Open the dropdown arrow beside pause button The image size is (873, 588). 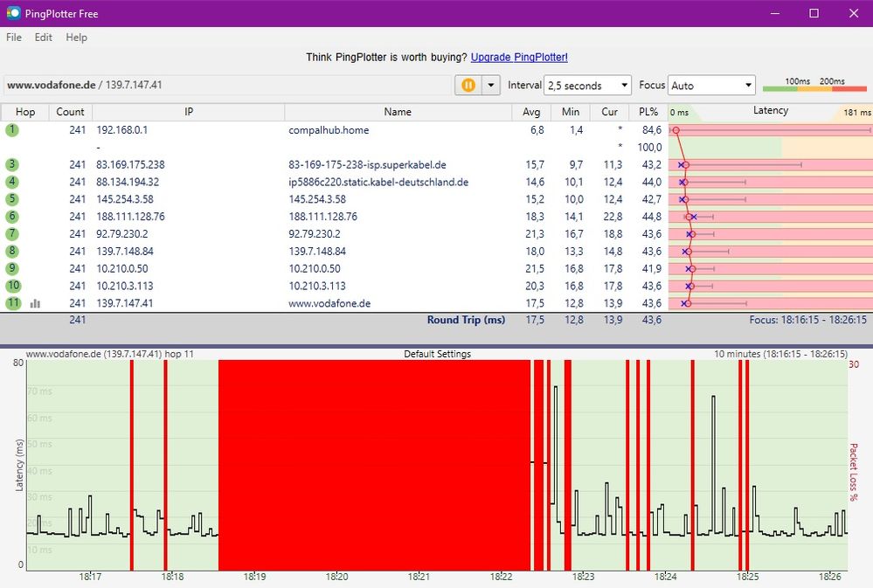click(490, 86)
